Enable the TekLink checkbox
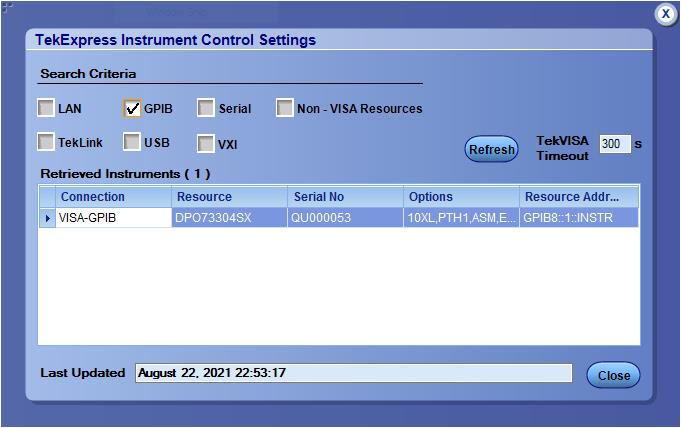The image size is (681, 428). coord(46,142)
